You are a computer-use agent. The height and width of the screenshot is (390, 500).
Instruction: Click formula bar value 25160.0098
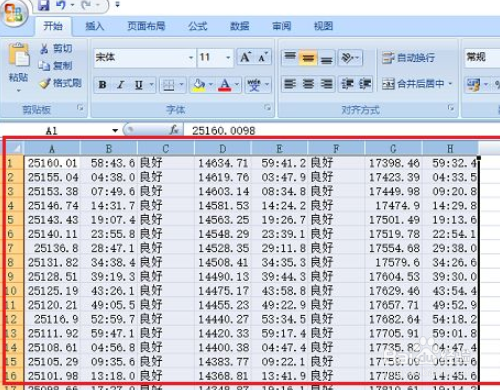point(224,130)
